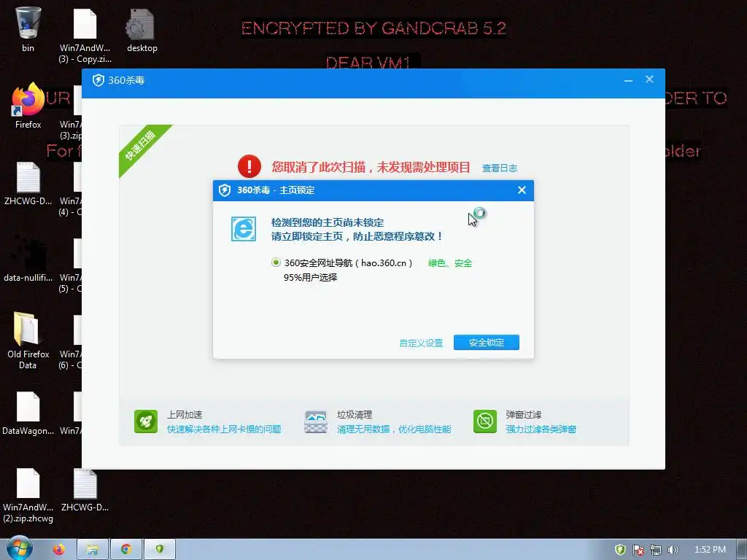Image resolution: width=747 pixels, height=560 pixels.
Task: Click the 1:52 PM clock
Action: 710,550
